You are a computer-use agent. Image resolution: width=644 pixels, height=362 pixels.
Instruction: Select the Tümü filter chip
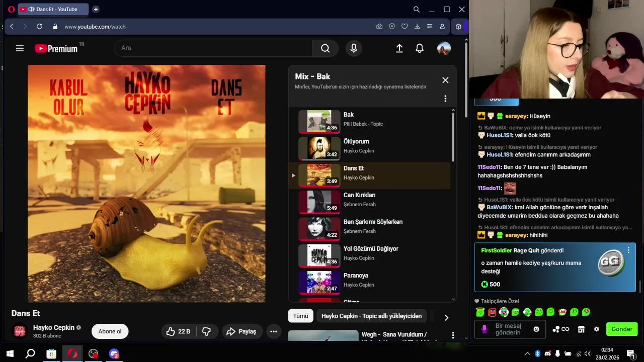[x=300, y=316]
